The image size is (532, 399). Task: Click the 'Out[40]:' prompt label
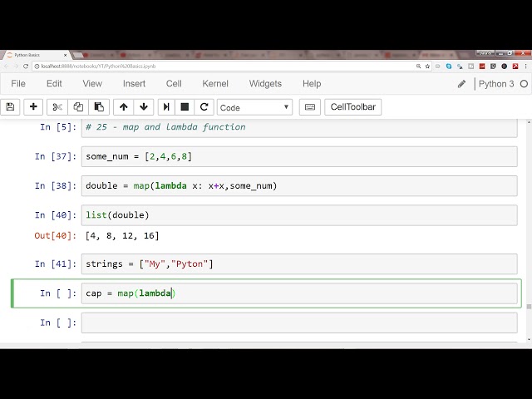(x=56, y=235)
